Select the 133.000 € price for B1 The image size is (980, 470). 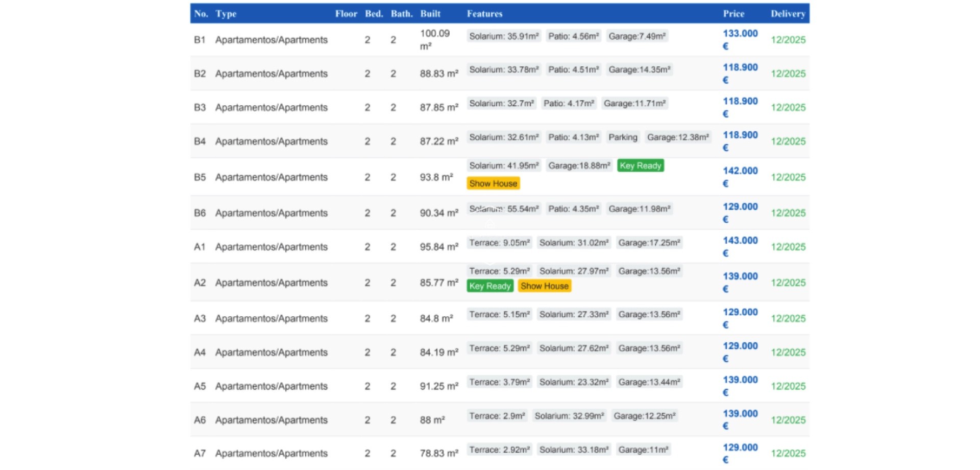tap(740, 39)
